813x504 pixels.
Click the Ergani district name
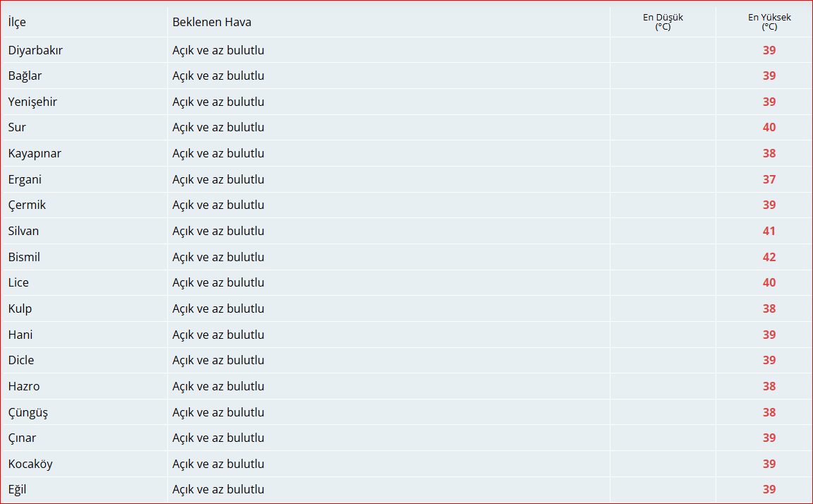[x=25, y=179]
